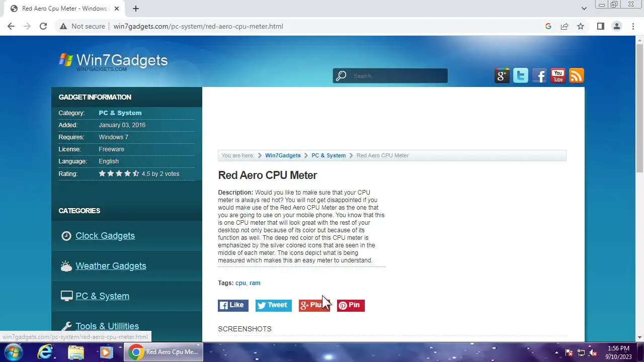
Task: Click the Win7Gadgets logo
Action: coord(113,61)
